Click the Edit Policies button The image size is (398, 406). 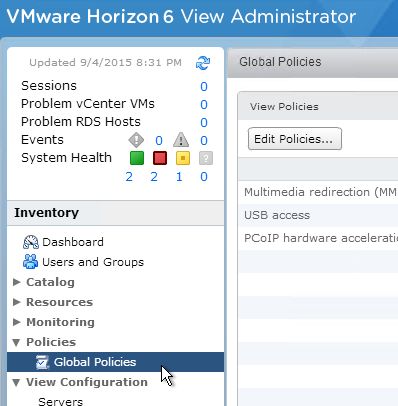[295, 139]
